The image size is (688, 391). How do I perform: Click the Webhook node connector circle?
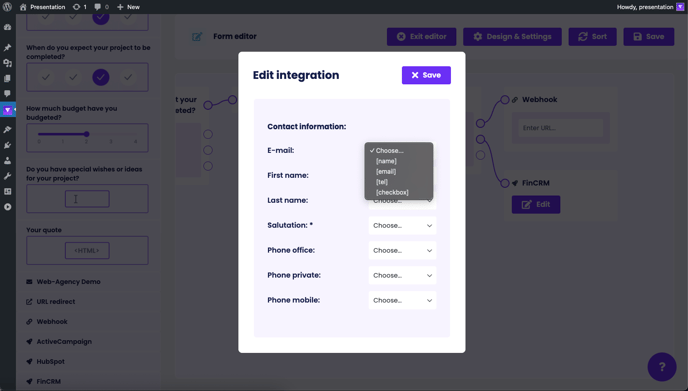coord(505,100)
